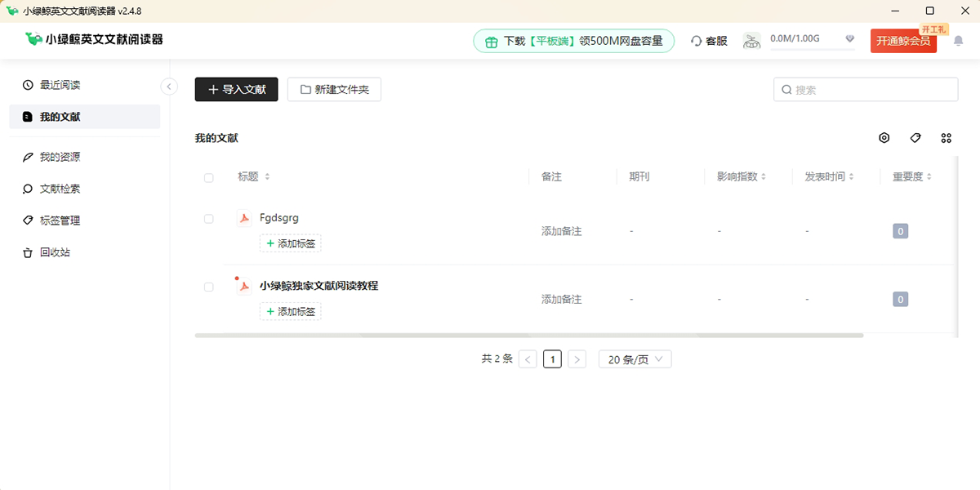The width and height of the screenshot is (980, 490).
Task: Collapse the sidebar with the chevron arrow
Action: [x=169, y=86]
